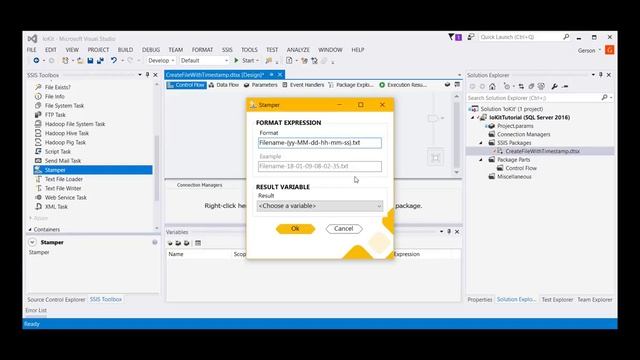This screenshot has width=640, height=360.
Task: Open the Gerson account dropdown
Action: point(600,50)
